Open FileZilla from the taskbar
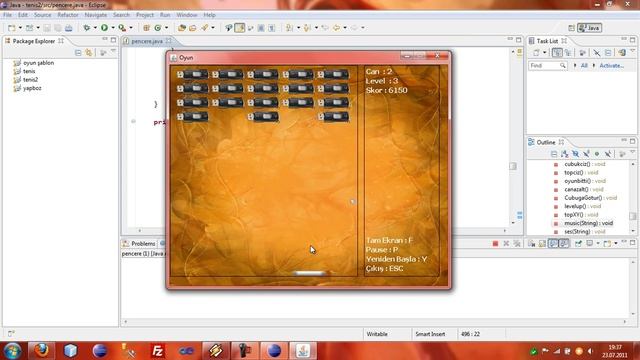Screen dimensions: 640x360 [x=157, y=351]
